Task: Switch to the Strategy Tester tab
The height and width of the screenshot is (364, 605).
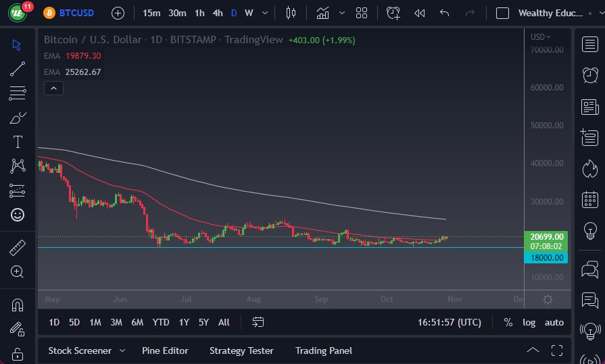Action: (x=241, y=350)
